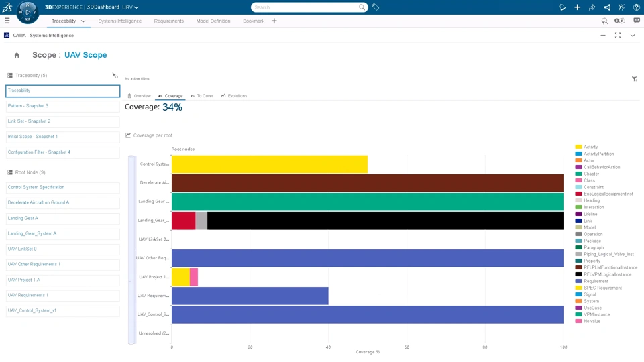Open the UAV dashboard dropdown
Screen dimensions: 644x362
(131, 7)
